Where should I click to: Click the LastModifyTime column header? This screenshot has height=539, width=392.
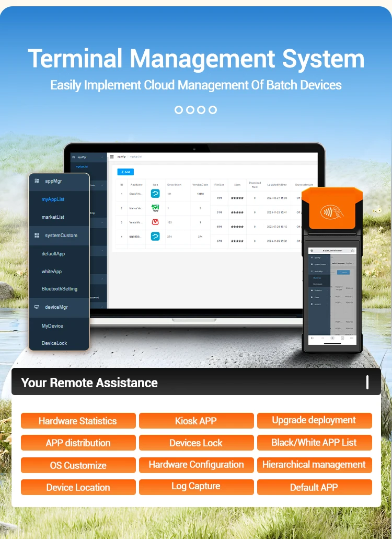point(276,185)
